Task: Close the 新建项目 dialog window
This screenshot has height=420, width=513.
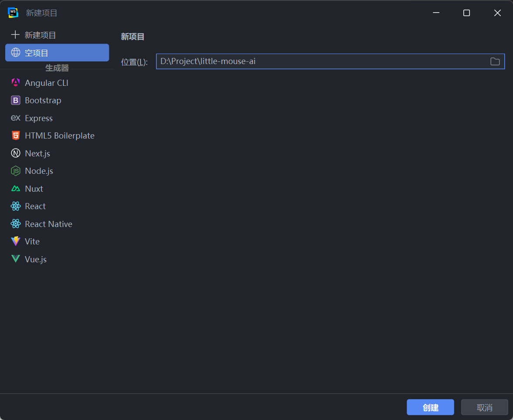Action: [497, 13]
